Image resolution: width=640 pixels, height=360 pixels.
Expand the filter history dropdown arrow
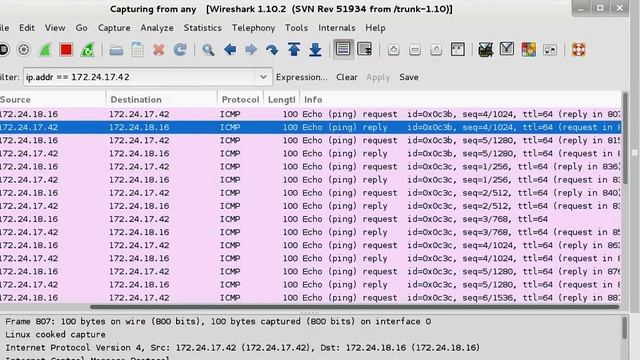[263, 77]
